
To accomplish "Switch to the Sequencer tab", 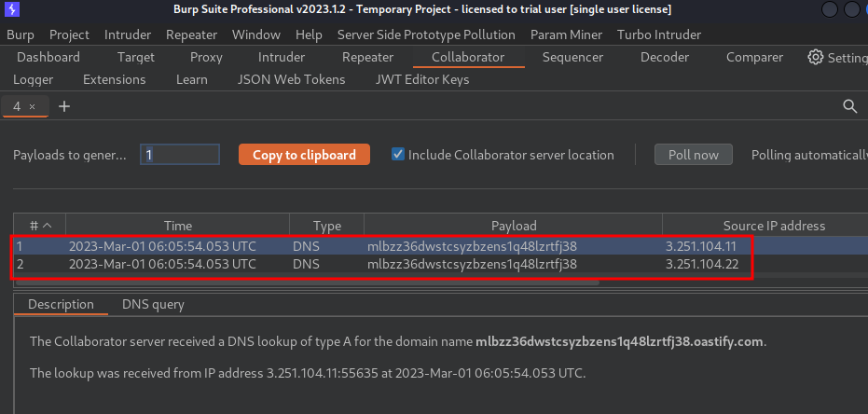I will 572,57.
